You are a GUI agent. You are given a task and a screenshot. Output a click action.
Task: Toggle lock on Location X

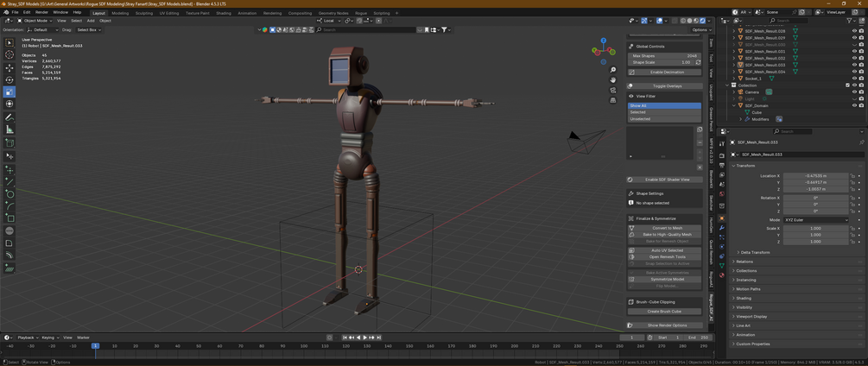click(852, 175)
